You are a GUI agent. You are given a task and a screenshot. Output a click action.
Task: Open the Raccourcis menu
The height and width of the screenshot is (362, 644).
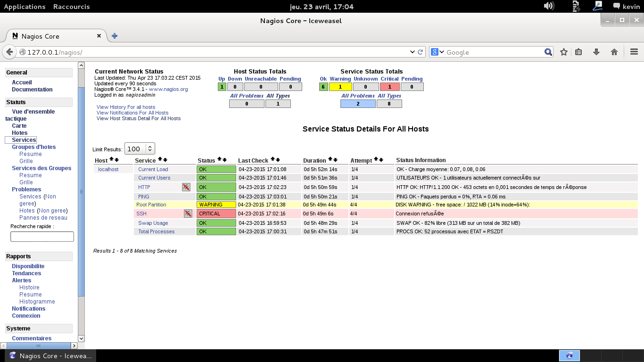pyautogui.click(x=71, y=7)
